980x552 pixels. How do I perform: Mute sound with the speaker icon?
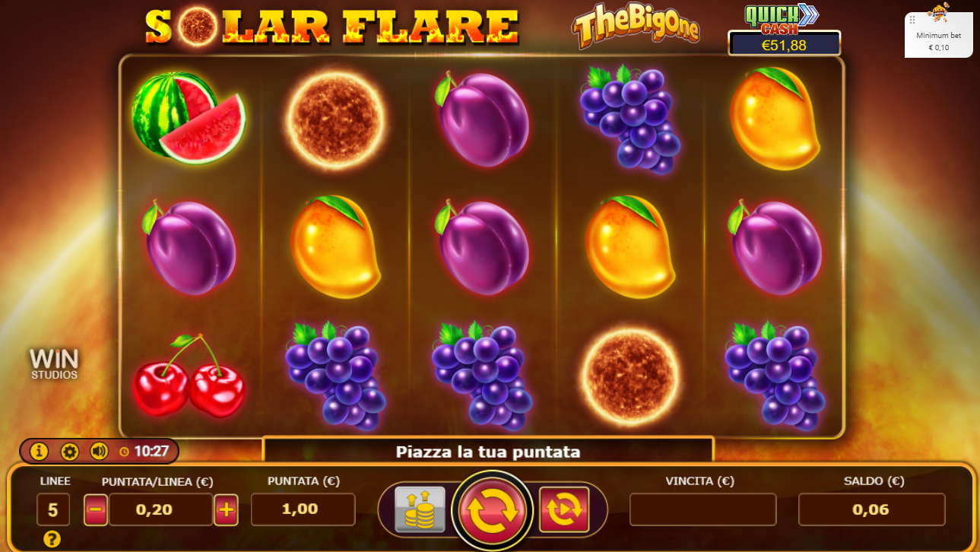click(99, 451)
